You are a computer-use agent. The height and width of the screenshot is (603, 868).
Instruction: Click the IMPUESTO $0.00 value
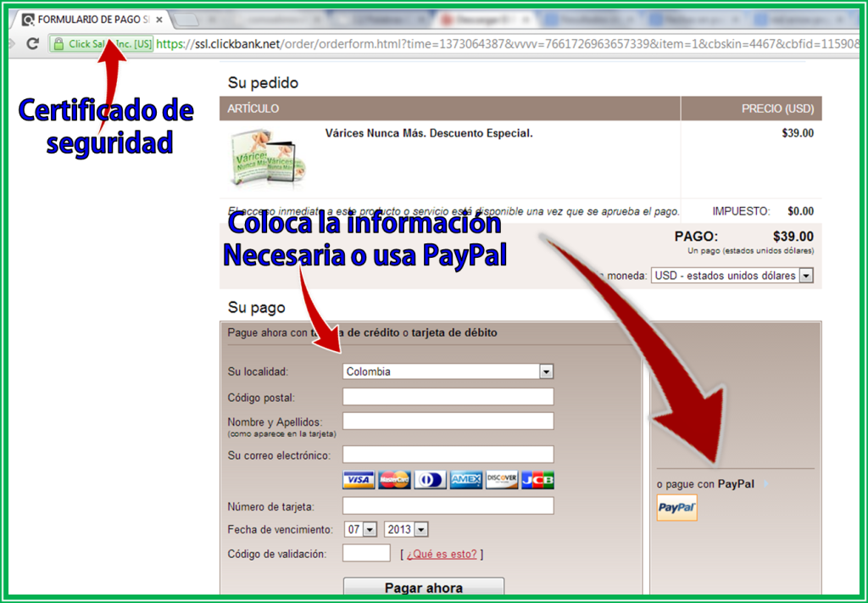tap(800, 211)
